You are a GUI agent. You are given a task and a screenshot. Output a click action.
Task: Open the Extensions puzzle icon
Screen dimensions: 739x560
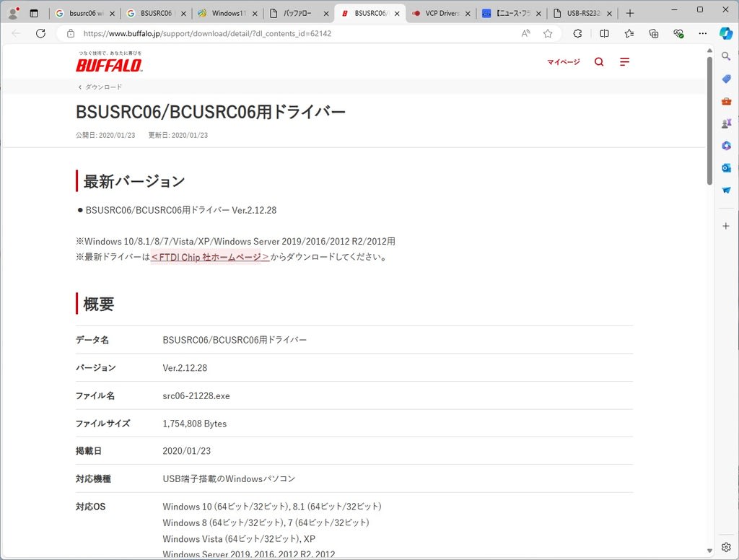pos(578,33)
